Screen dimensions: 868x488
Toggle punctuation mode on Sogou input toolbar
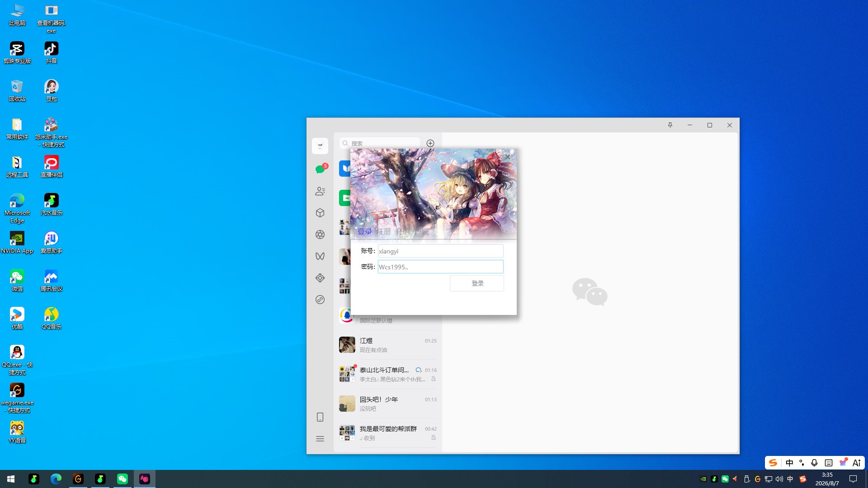(802, 463)
